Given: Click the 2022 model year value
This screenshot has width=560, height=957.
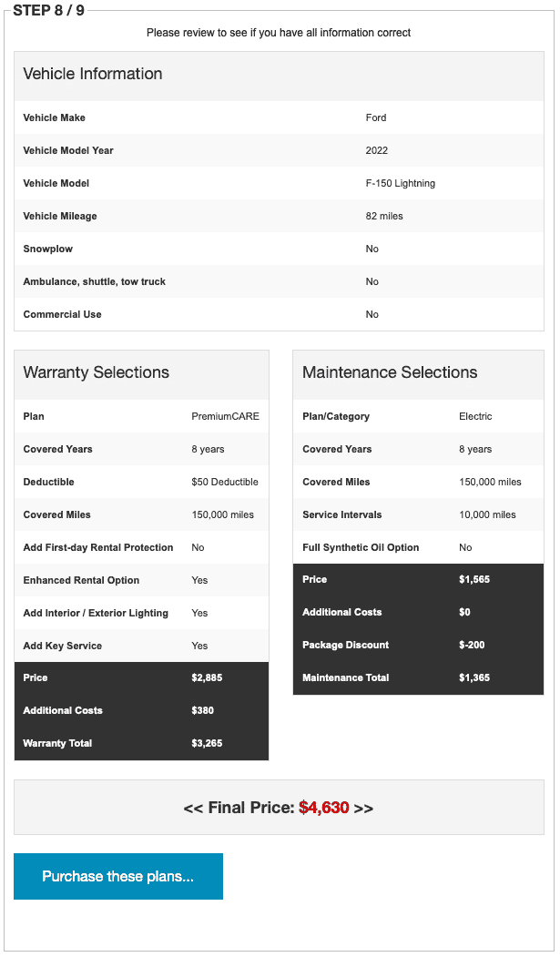Looking at the screenshot, I should (377, 151).
